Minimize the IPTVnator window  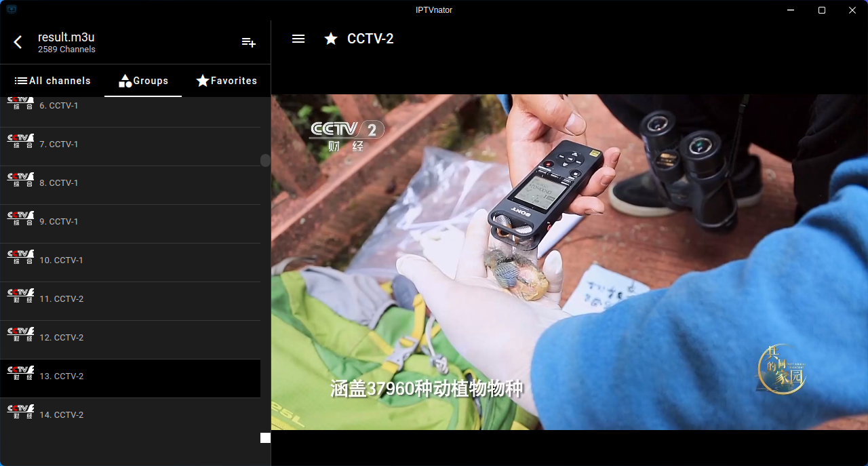(x=791, y=9)
